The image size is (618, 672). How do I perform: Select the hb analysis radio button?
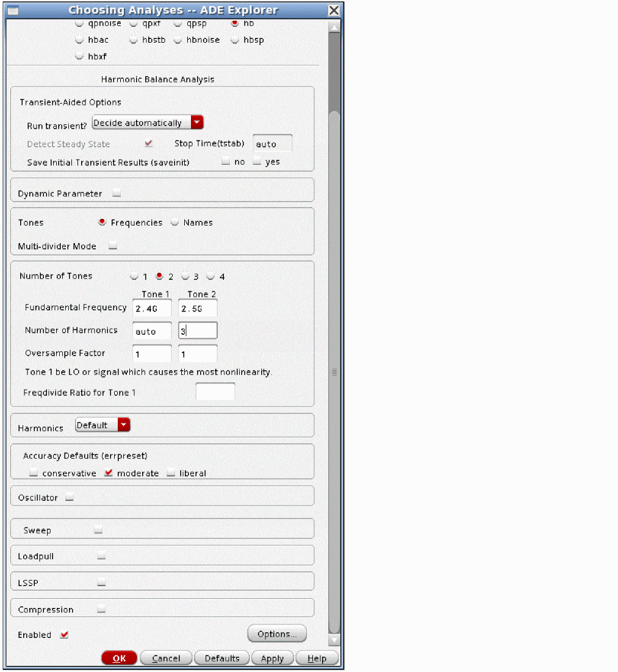235,23
